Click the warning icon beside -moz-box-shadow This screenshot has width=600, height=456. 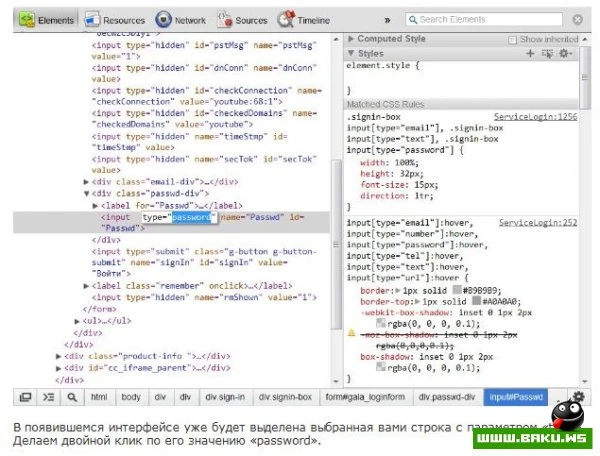[x=352, y=333]
